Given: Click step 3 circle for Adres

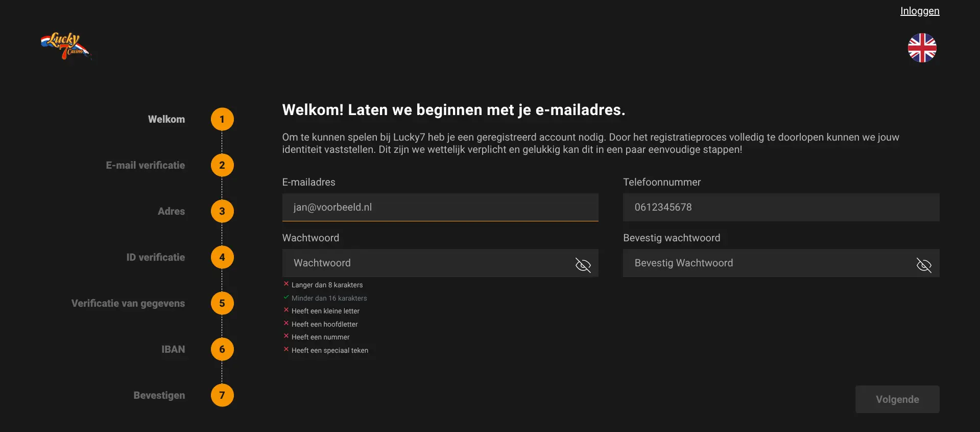Looking at the screenshot, I should (222, 211).
